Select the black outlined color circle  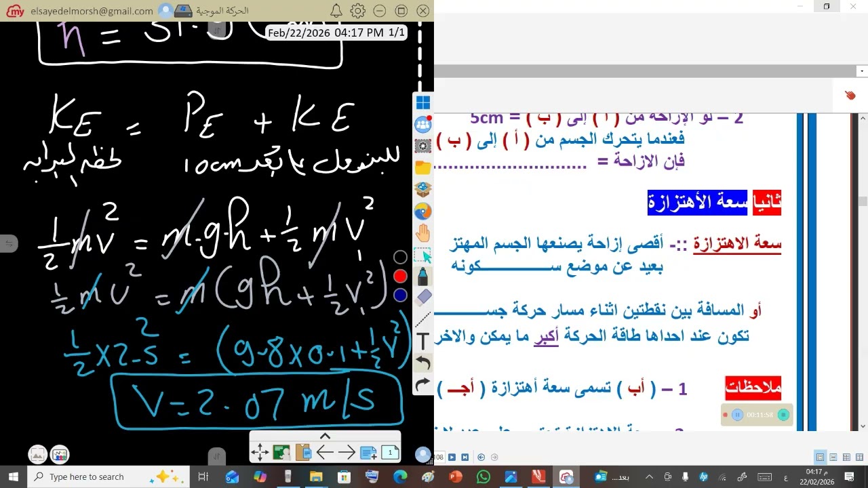[x=401, y=257]
